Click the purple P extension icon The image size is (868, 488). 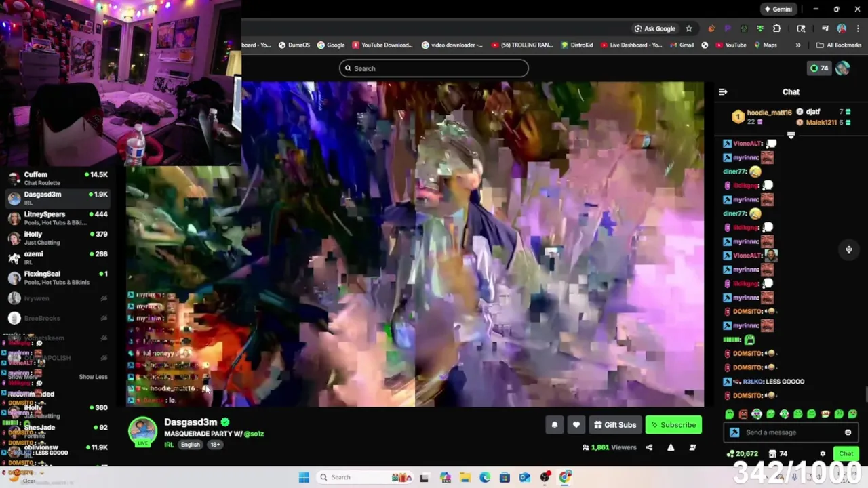[x=728, y=28]
